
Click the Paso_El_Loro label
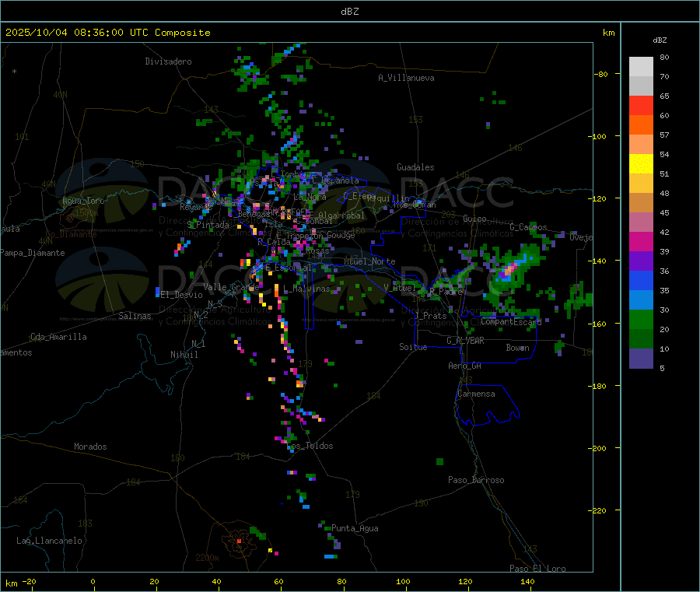coord(538,569)
